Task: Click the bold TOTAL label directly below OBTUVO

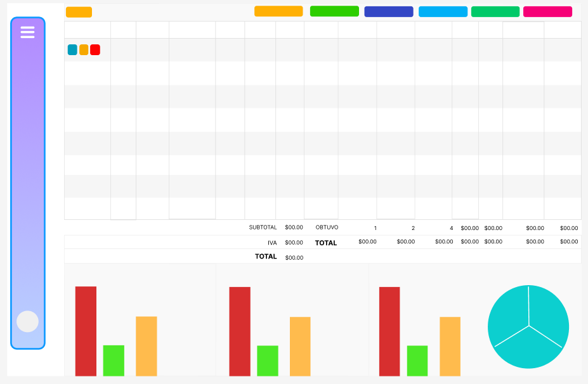Action: tap(326, 243)
